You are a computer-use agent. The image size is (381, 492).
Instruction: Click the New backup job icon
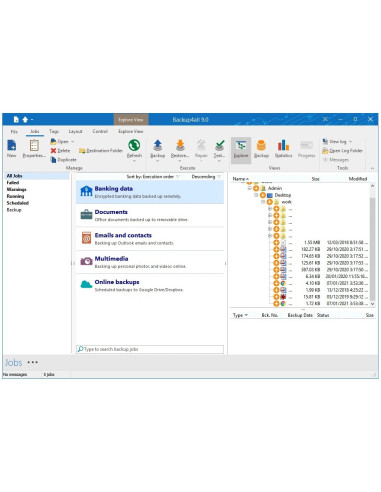pos(12,148)
